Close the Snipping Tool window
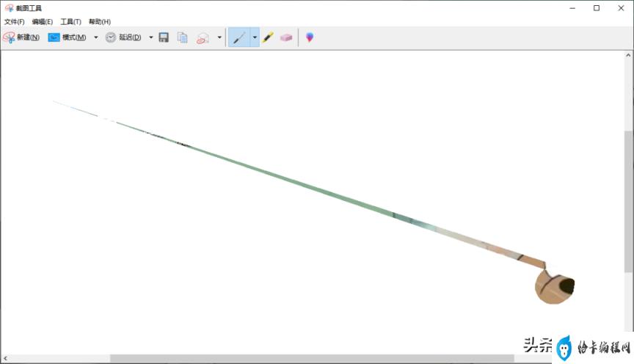 coord(621,8)
